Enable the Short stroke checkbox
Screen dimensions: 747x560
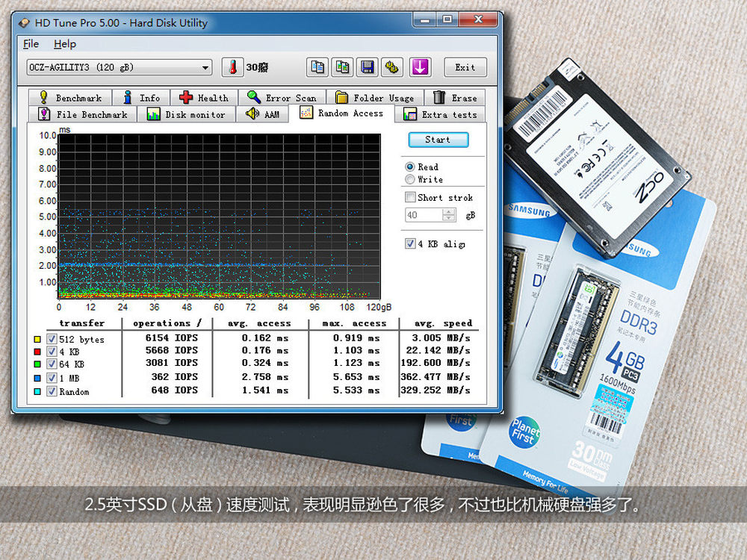click(409, 196)
